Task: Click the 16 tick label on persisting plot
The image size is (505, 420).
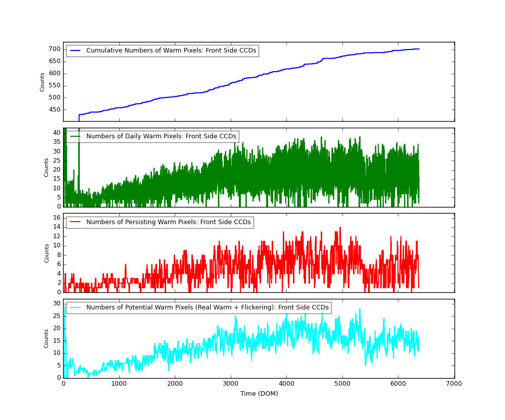Action: click(x=57, y=218)
